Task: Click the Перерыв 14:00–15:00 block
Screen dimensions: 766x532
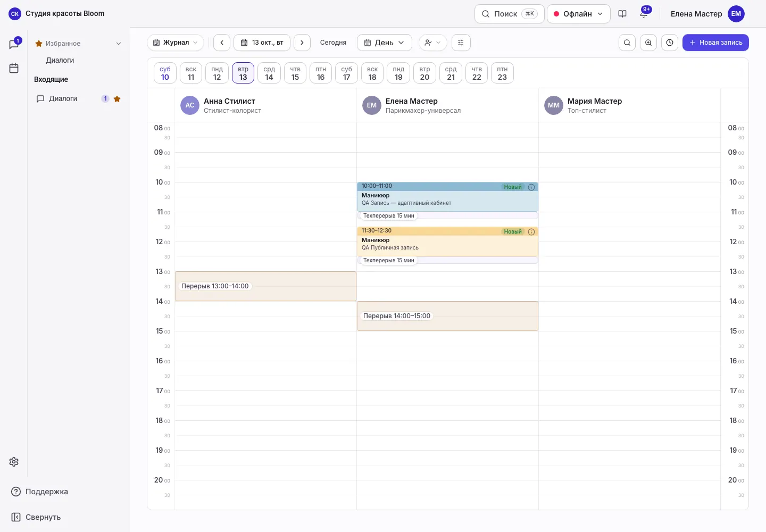Action: [x=447, y=316]
